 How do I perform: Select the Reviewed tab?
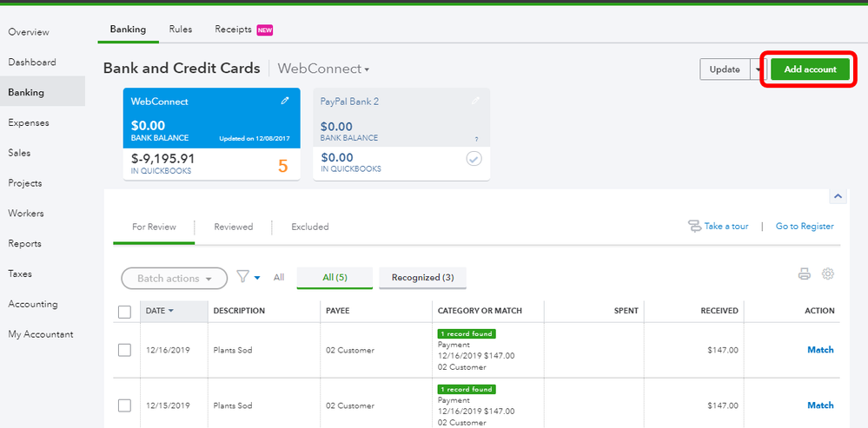point(234,227)
